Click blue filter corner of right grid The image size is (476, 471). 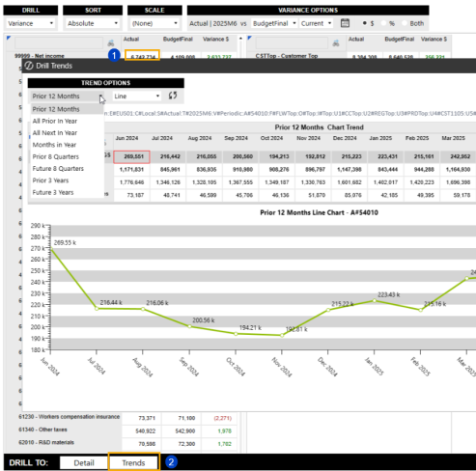(249, 38)
